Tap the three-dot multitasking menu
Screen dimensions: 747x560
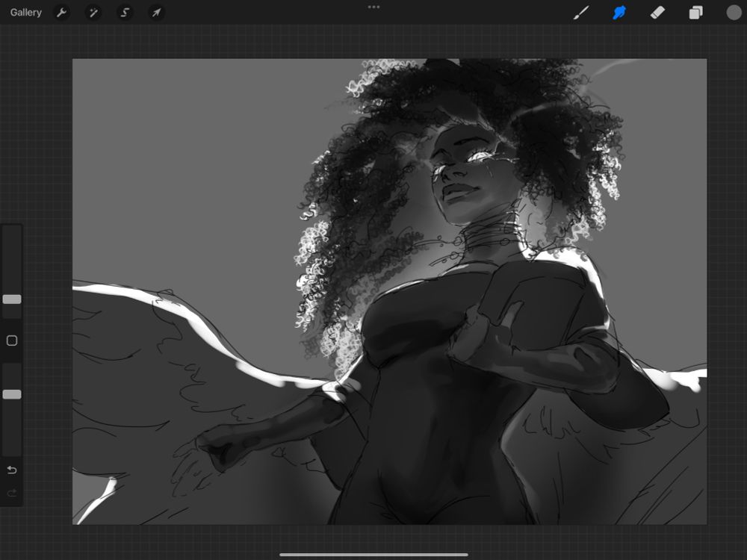click(x=374, y=7)
